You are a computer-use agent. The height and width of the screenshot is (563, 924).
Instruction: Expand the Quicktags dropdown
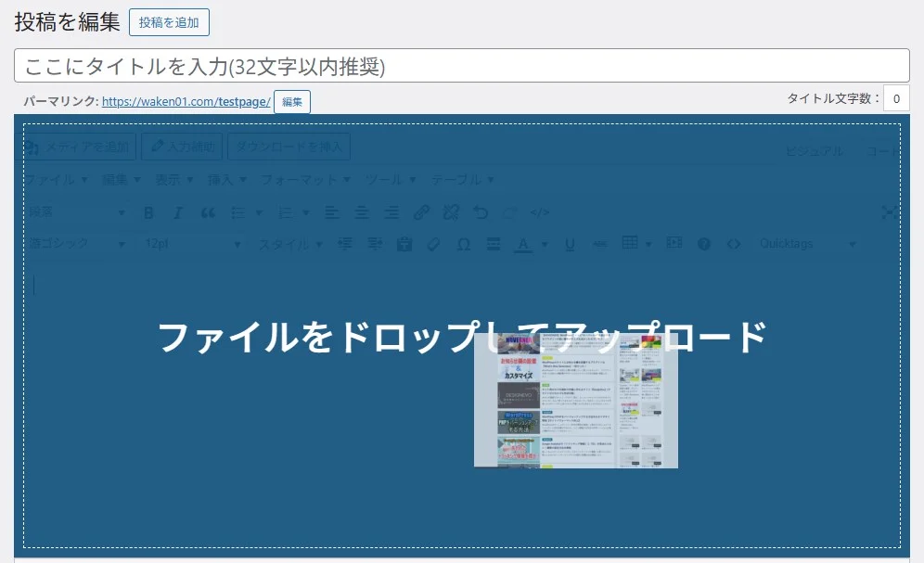point(807,244)
